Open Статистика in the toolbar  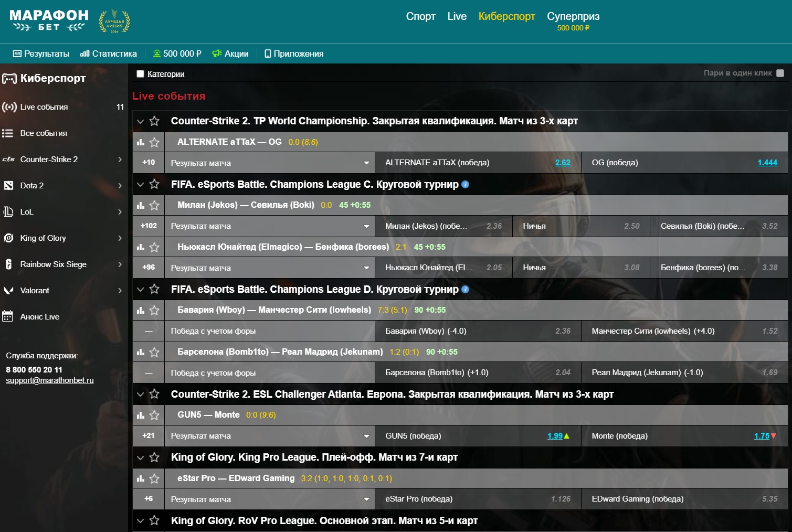coord(108,54)
